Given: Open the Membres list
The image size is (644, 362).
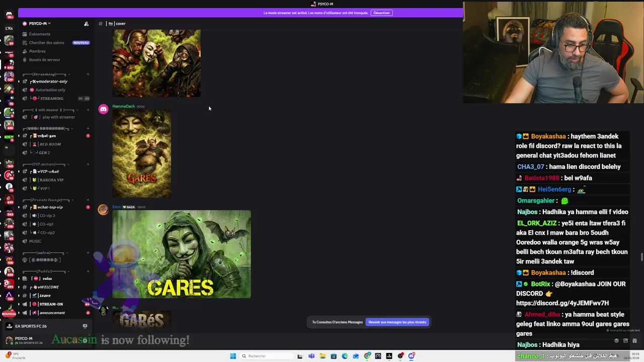Looking at the screenshot, I should pos(37,51).
